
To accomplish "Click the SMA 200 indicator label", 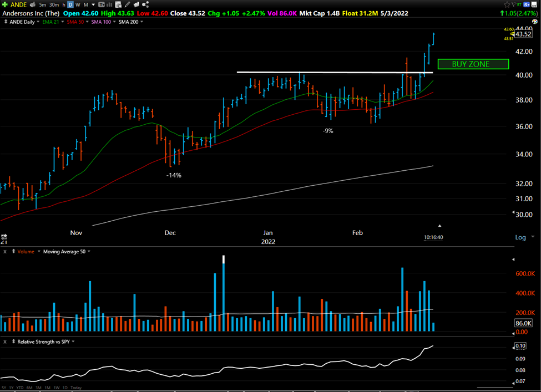I will (x=128, y=22).
